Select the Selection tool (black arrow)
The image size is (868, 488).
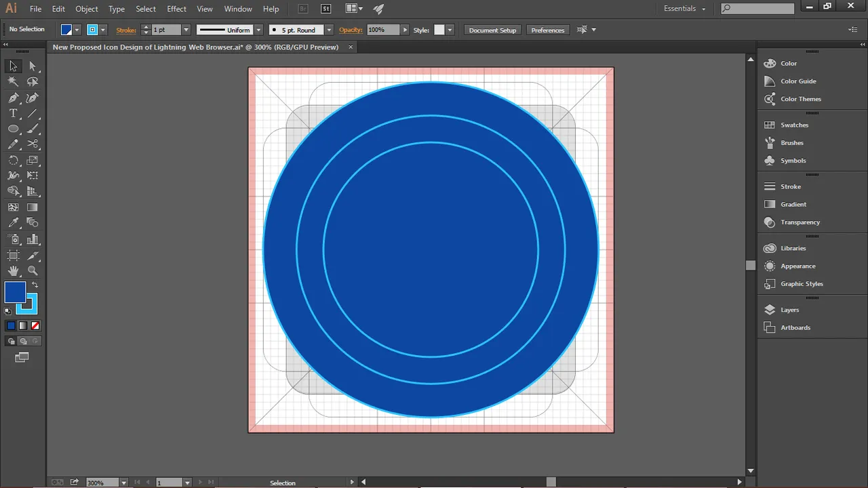[13, 66]
